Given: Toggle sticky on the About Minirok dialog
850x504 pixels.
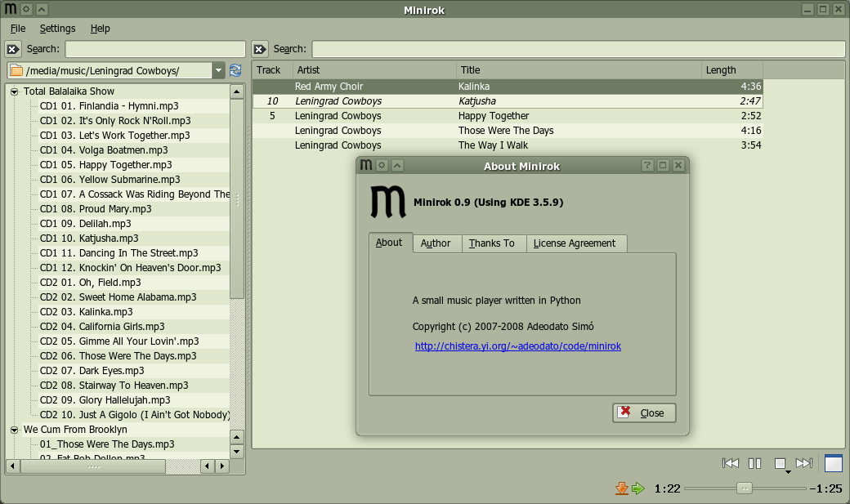Looking at the screenshot, I should click(x=382, y=165).
